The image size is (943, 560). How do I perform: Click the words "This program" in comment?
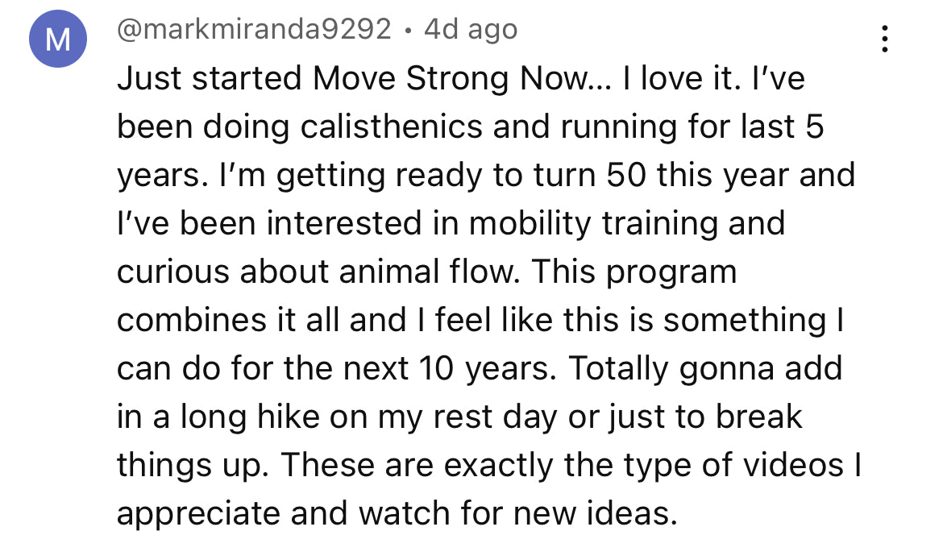[x=634, y=272]
